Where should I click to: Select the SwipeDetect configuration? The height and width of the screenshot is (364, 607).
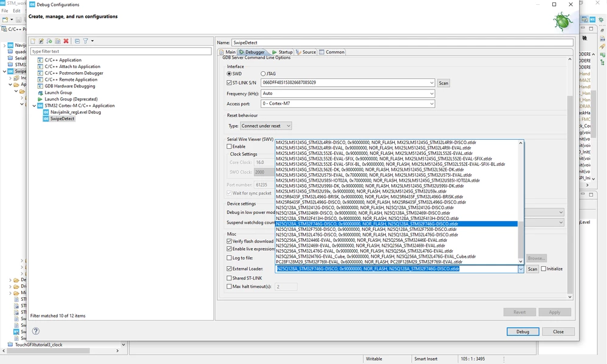point(62,119)
